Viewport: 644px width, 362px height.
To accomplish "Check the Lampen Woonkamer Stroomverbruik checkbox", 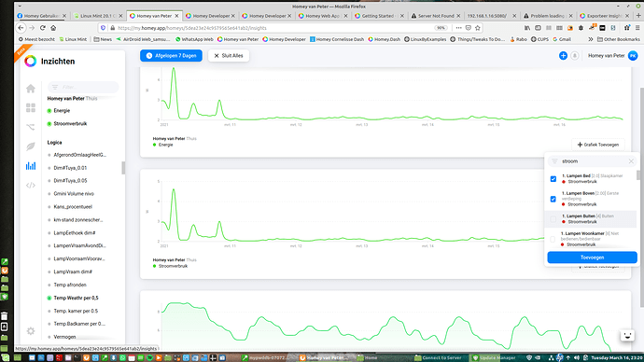I will click(553, 239).
